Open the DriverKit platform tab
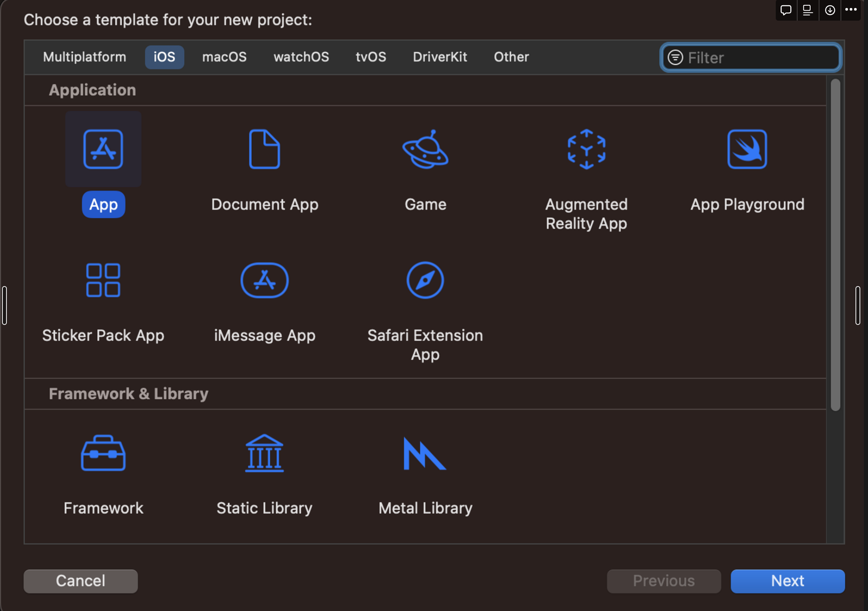The image size is (868, 611). tap(440, 57)
